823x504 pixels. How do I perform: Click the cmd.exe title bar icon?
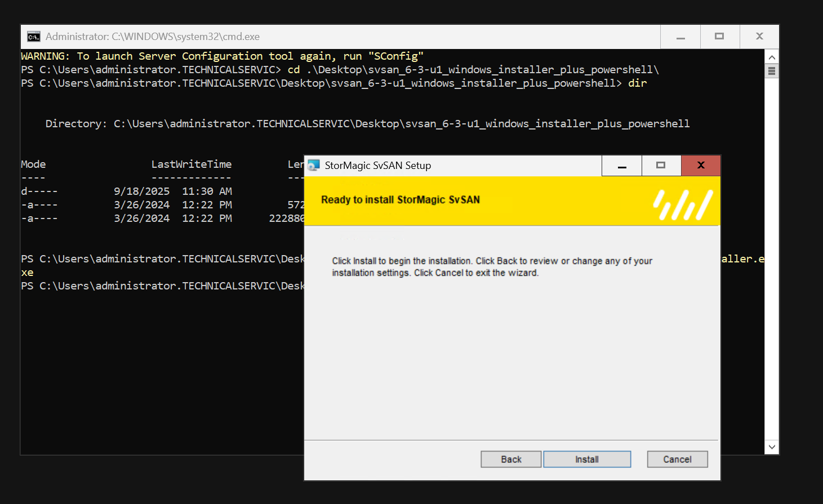34,37
